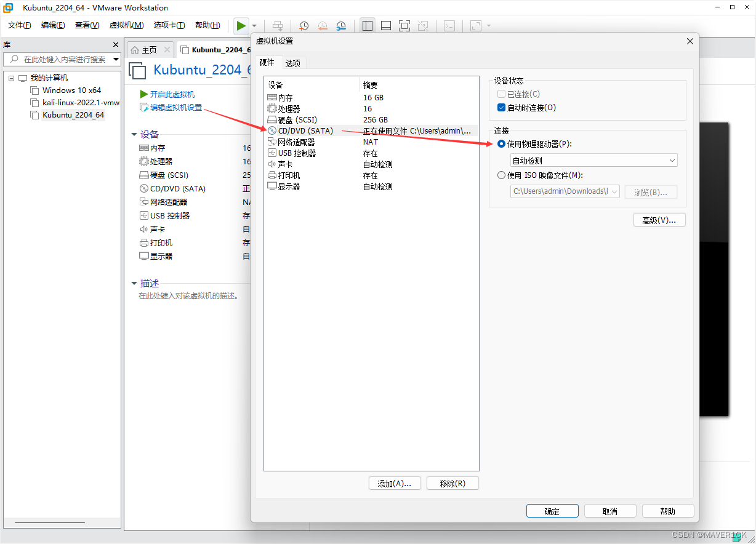Viewport: 756px width, 544px height.
Task: Click the 高级(V)... button
Action: pyautogui.click(x=659, y=220)
